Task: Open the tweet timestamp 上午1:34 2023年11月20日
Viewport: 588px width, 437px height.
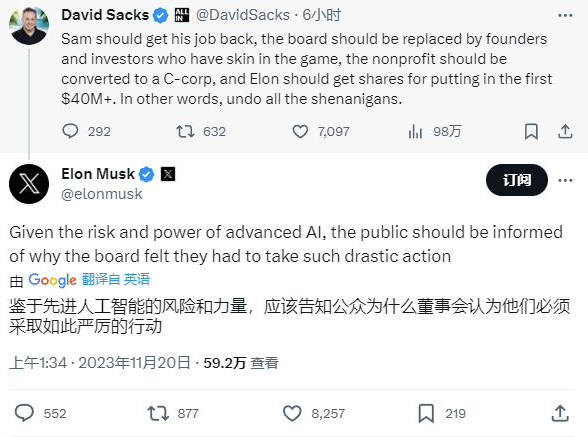Action: pos(100,363)
